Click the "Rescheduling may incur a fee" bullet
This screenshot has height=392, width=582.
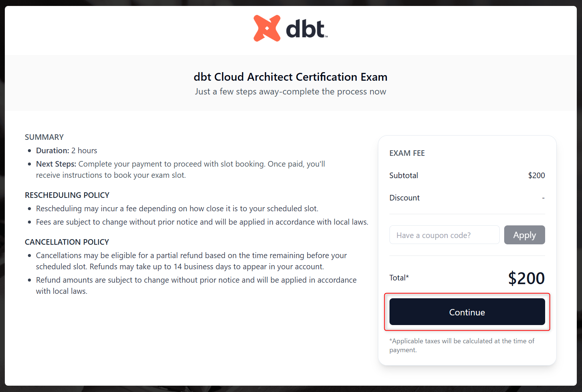coord(177,208)
